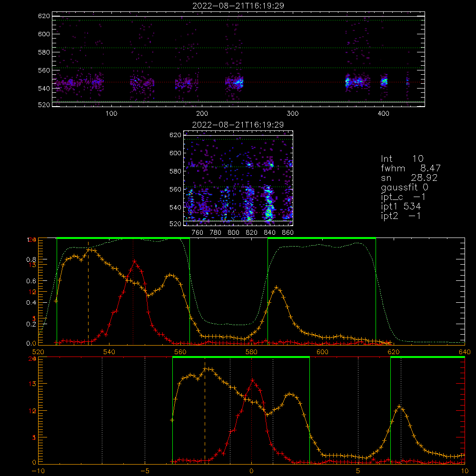Select the 'Int 10' parameter line

tap(402, 159)
